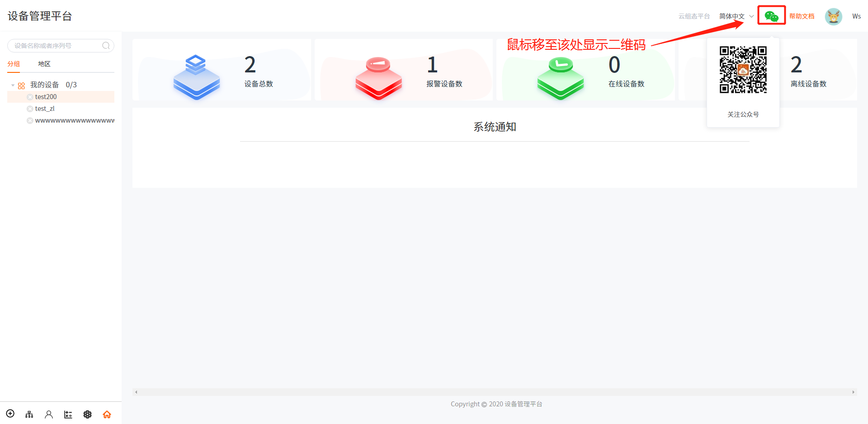
Task: Click the offline status icon beside test_zl
Action: pos(30,109)
